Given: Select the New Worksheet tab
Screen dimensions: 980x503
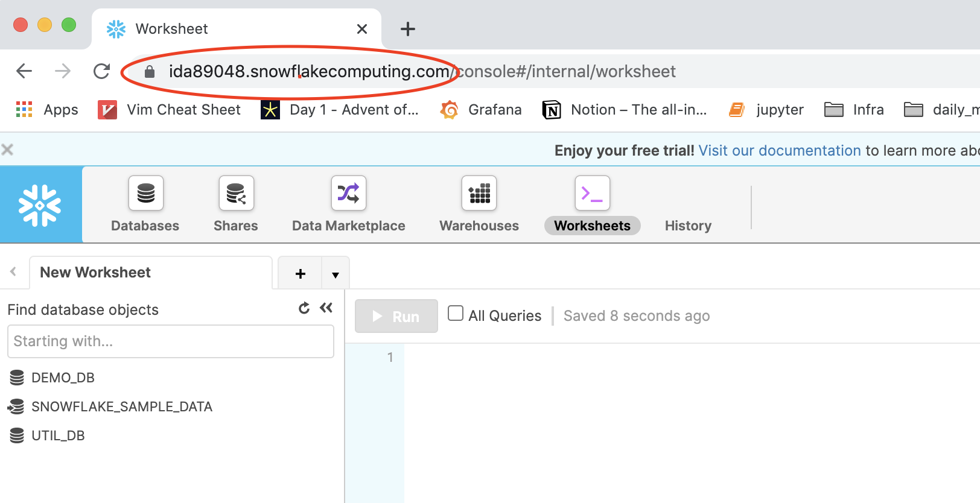Looking at the screenshot, I should pos(151,273).
